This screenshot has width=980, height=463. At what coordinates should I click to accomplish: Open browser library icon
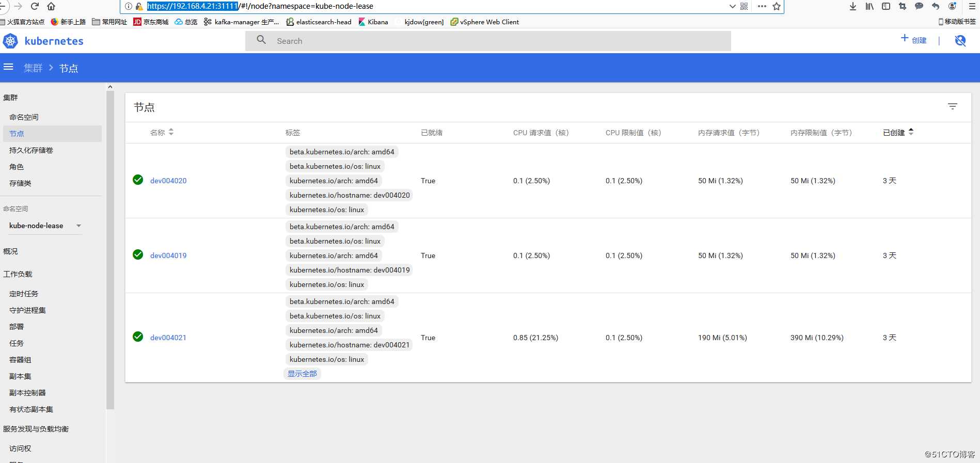(x=870, y=6)
